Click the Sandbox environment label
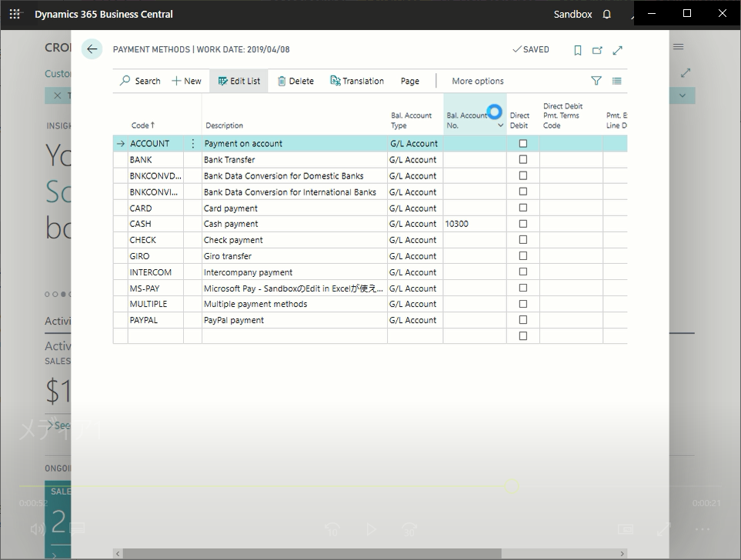Screen dimensions: 741x560 (572, 14)
